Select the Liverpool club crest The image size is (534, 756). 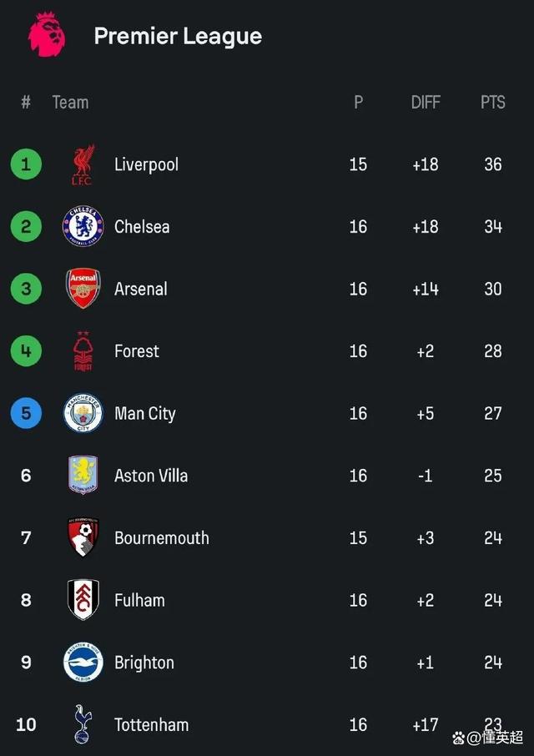[x=83, y=165]
